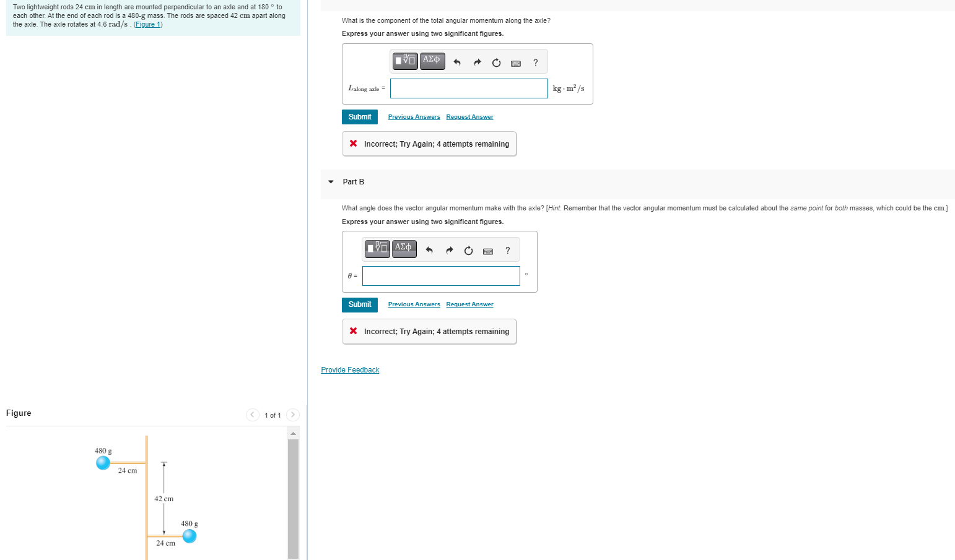955x560 pixels.
Task: Click the reset answer icon for Part A
Action: (x=496, y=62)
